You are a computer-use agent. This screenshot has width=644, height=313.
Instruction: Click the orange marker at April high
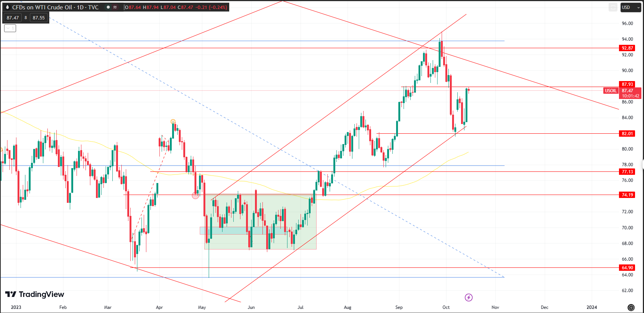[173, 121]
